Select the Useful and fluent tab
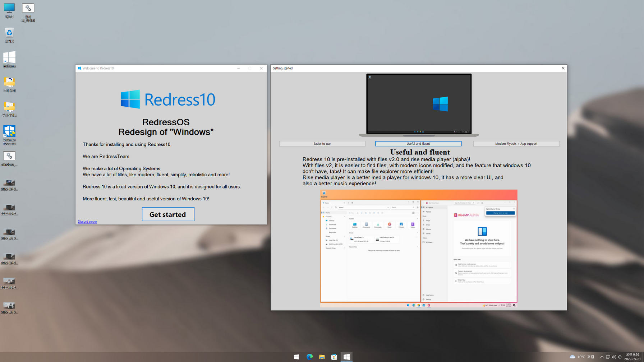644x362 pixels. coord(418,144)
